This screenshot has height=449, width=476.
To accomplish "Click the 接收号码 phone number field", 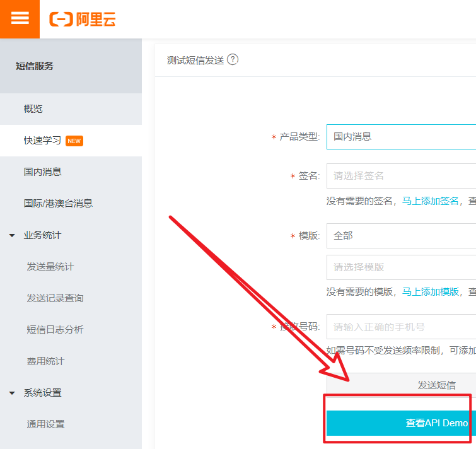I will [x=401, y=327].
